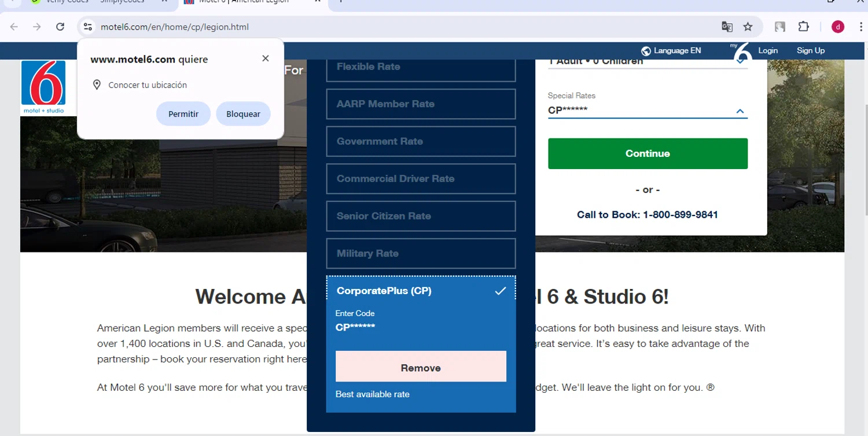868x436 pixels.
Task: Click the browser back arrow
Action: 14,27
